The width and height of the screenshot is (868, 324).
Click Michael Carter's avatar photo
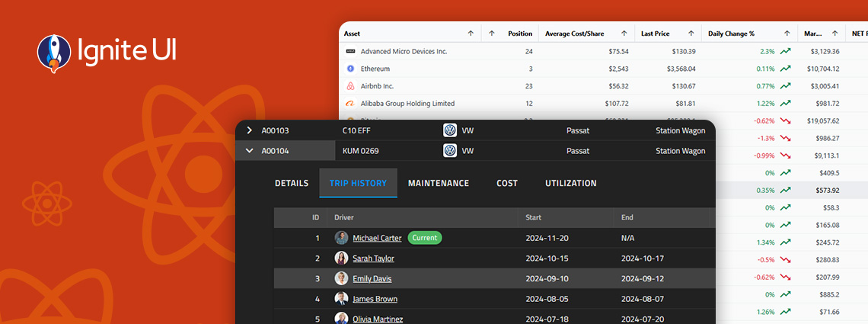coord(342,238)
